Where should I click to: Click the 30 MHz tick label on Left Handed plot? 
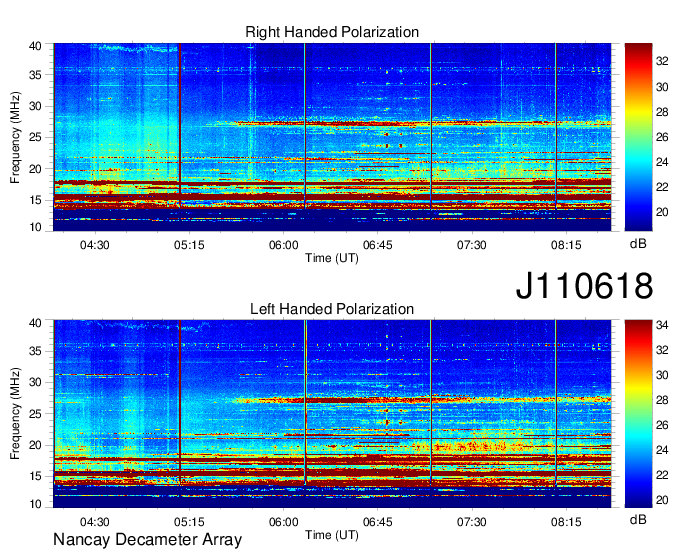coord(36,382)
